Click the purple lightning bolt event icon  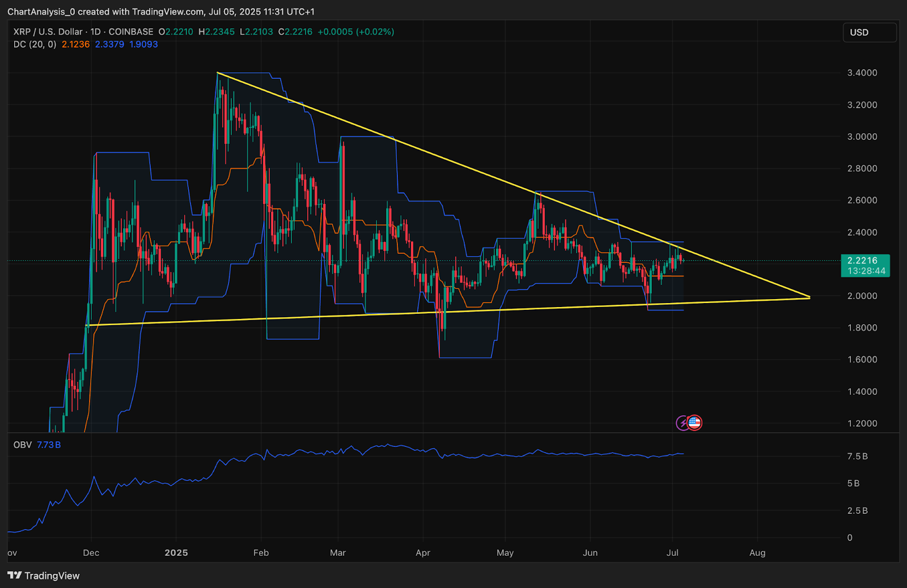pos(681,423)
